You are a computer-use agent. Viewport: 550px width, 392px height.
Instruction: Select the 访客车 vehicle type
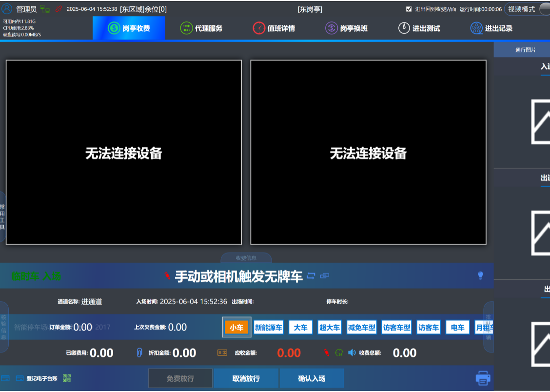429,328
